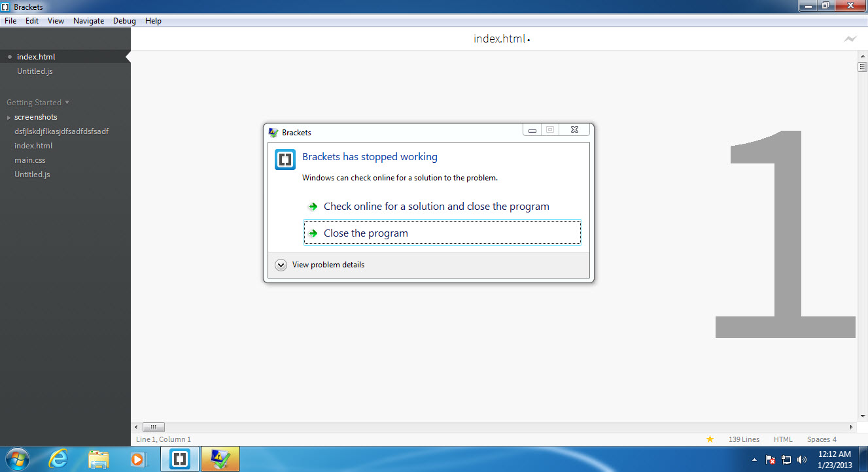Screen dimensions: 868x472
Task: Open Action Center flag tray icon
Action: (771, 460)
